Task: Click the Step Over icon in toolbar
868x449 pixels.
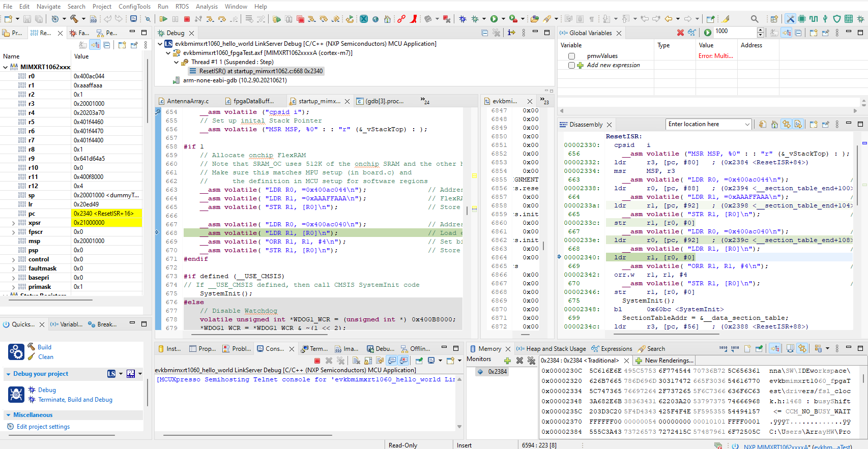Action: [222, 19]
